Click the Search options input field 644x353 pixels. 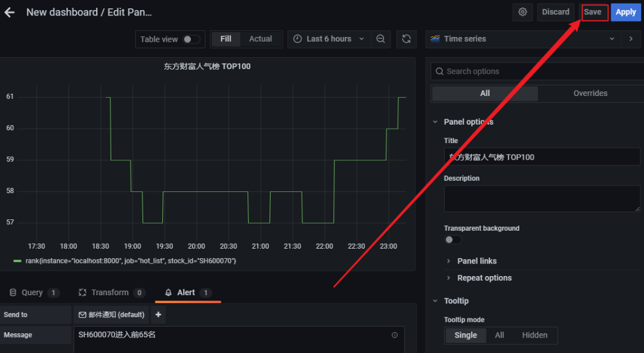537,72
